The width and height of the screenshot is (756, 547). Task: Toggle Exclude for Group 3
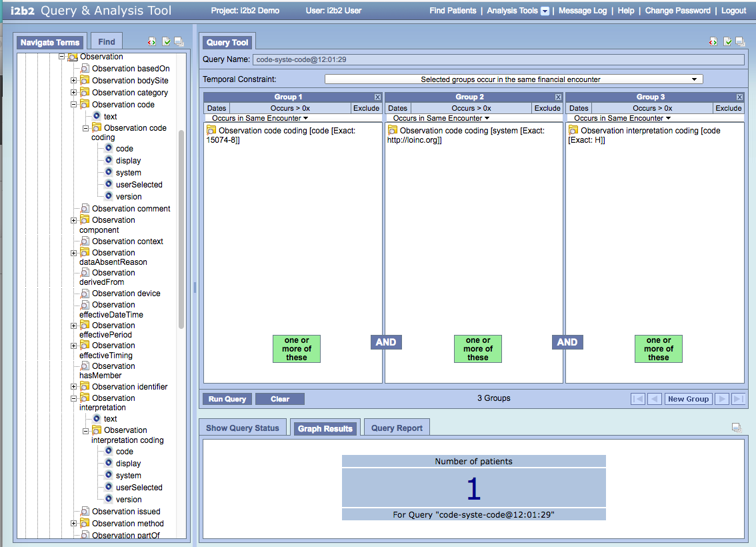[728, 108]
